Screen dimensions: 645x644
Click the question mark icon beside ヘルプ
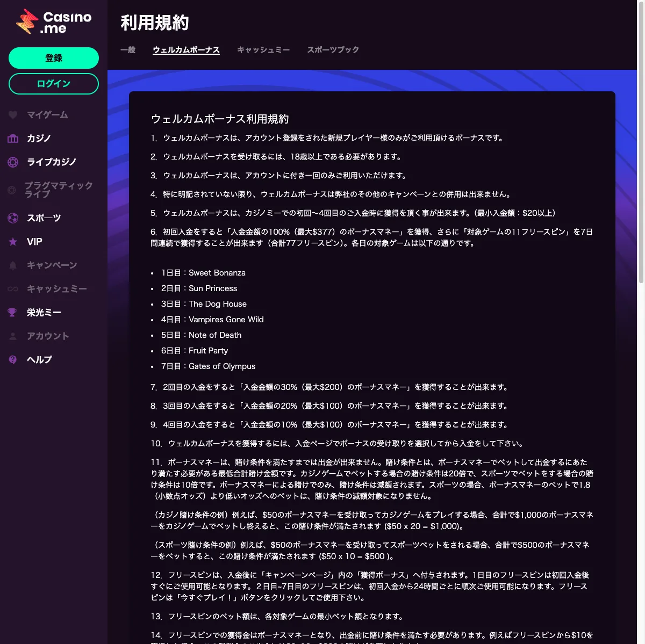pos(13,360)
